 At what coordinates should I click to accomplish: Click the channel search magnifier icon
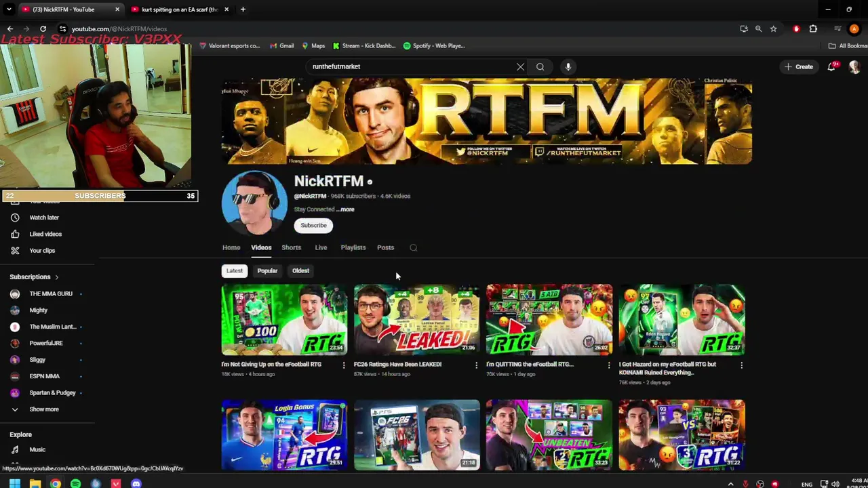click(x=413, y=247)
